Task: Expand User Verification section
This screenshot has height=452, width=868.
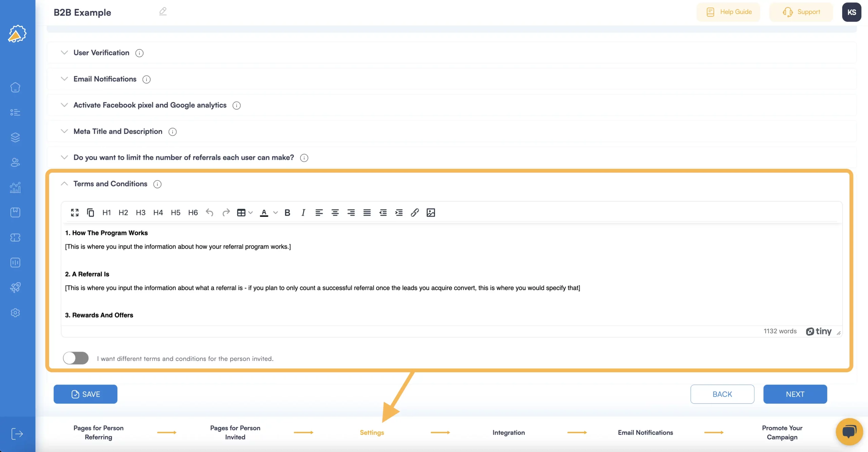Action: [x=64, y=53]
